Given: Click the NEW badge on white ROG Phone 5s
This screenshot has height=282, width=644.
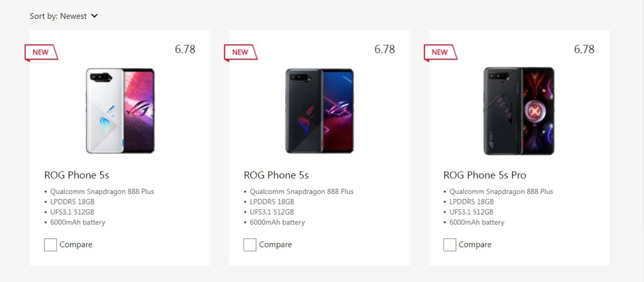Looking at the screenshot, I should point(41,53).
